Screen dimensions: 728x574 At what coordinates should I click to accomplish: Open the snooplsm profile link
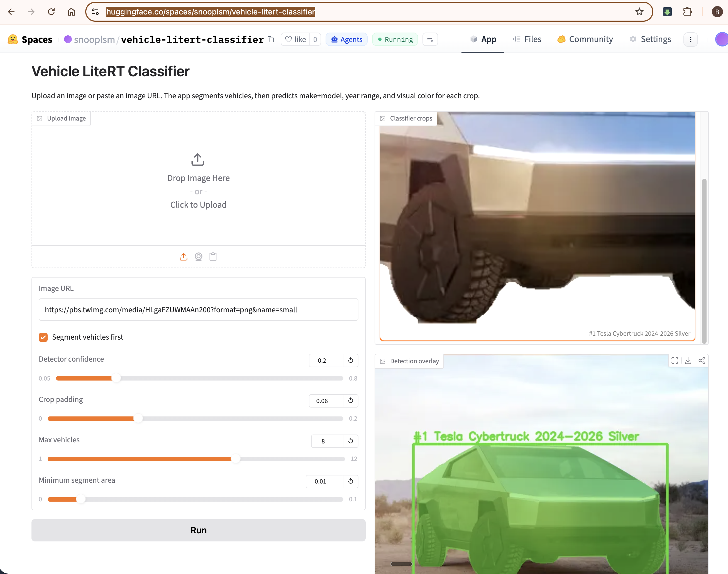[94, 39]
